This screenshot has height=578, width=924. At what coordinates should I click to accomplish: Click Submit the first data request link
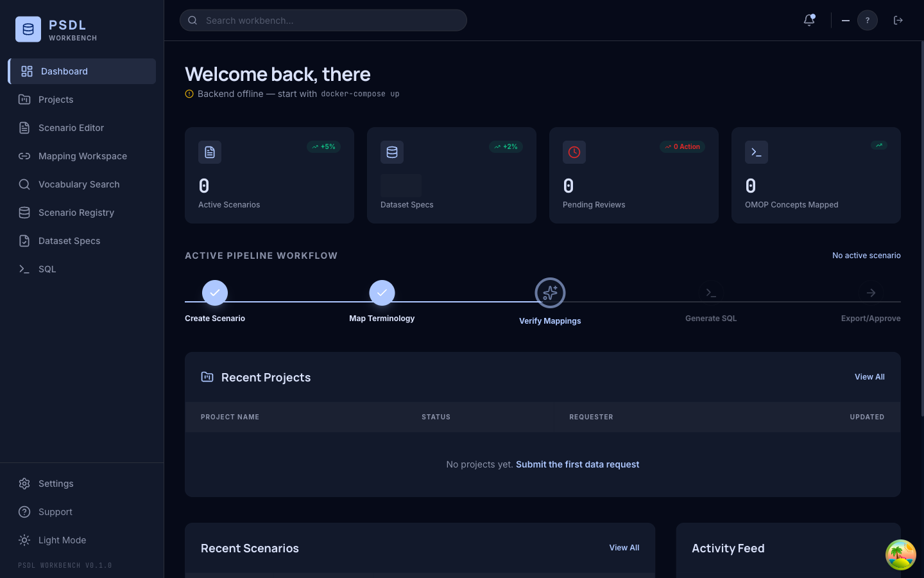(577, 464)
